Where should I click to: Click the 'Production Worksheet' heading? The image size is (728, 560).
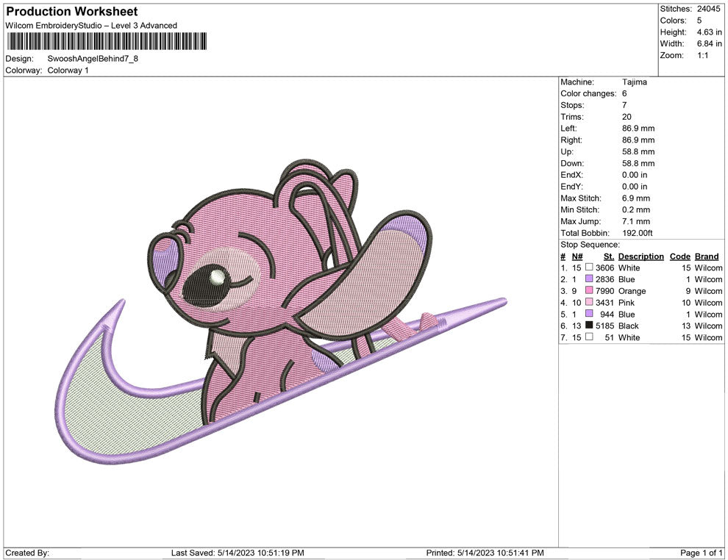point(72,12)
